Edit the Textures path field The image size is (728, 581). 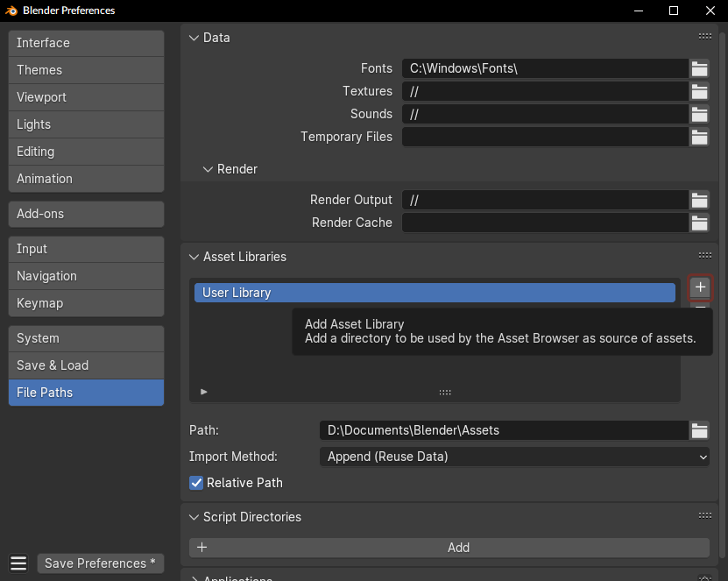545,91
